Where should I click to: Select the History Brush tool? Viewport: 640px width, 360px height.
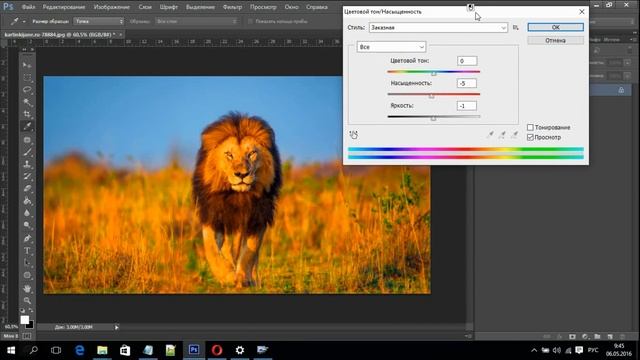coord(27,176)
